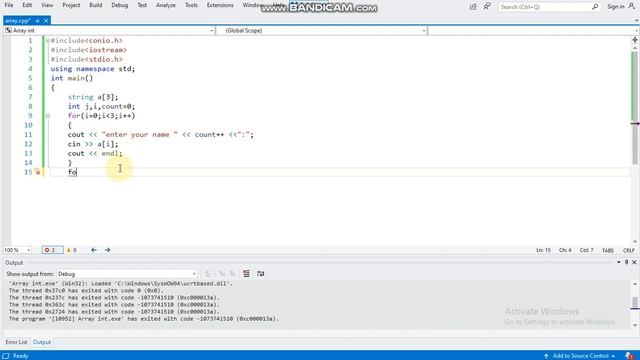This screenshot has width=640, height=360.
Task: Click the Ln: 15 indicator
Action: 543,250
